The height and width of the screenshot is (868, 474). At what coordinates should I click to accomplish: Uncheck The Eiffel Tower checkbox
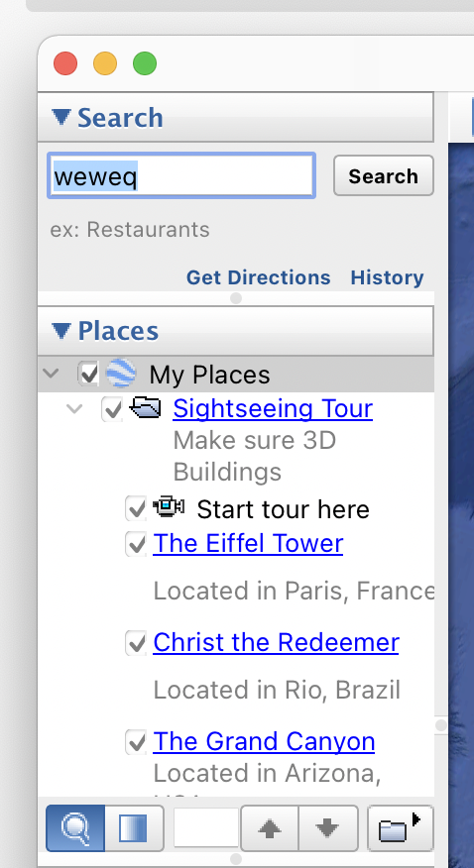[x=136, y=543]
